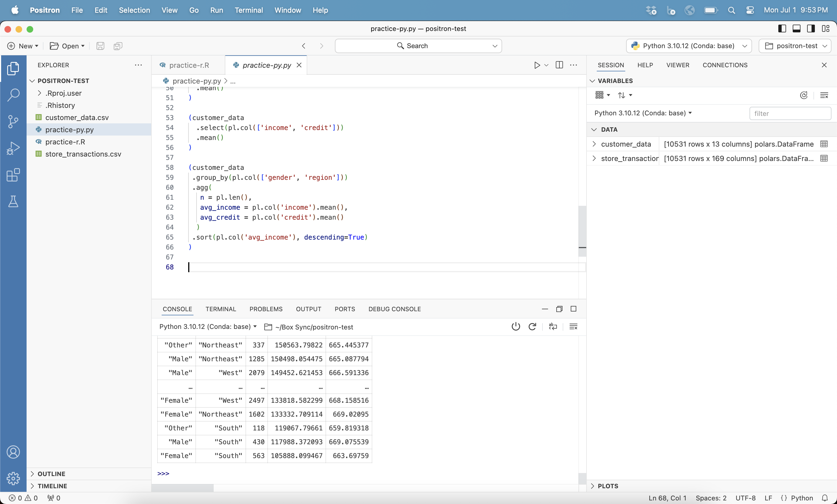Screen dimensions: 837x504
Task: Open the Run and Debug sidebar icon
Action: (13, 148)
